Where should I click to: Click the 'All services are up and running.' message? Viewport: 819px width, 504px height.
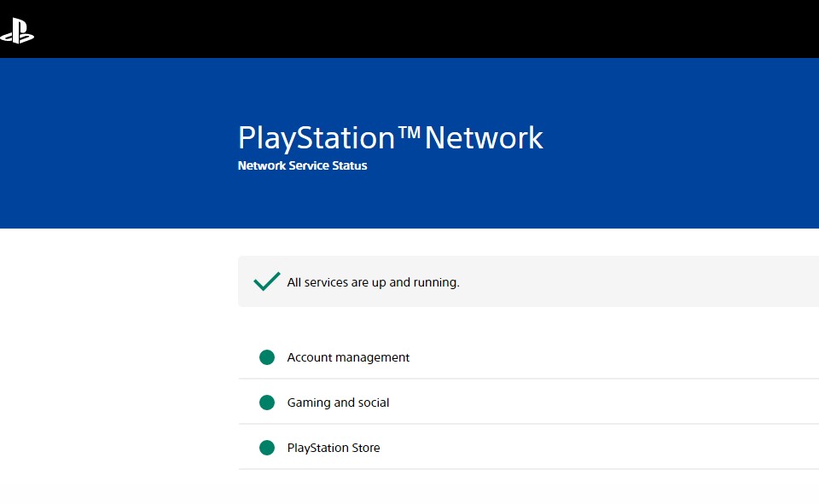[x=374, y=282]
